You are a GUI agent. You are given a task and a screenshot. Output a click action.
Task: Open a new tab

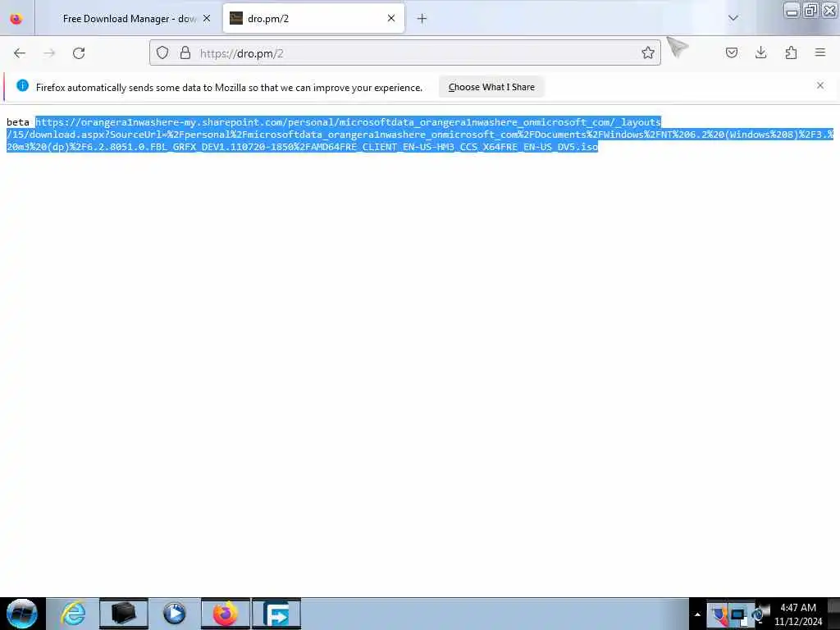coord(422,19)
